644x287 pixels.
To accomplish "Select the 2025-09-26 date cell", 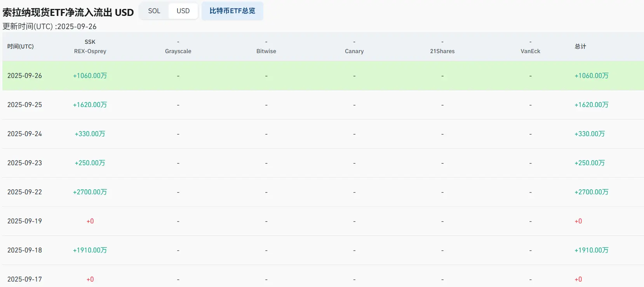I will tap(24, 76).
